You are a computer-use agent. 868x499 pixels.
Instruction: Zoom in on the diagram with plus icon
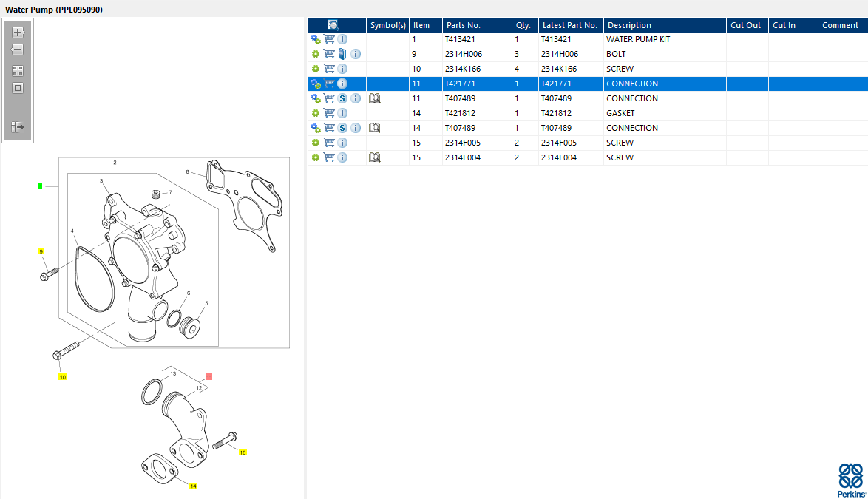coord(18,33)
